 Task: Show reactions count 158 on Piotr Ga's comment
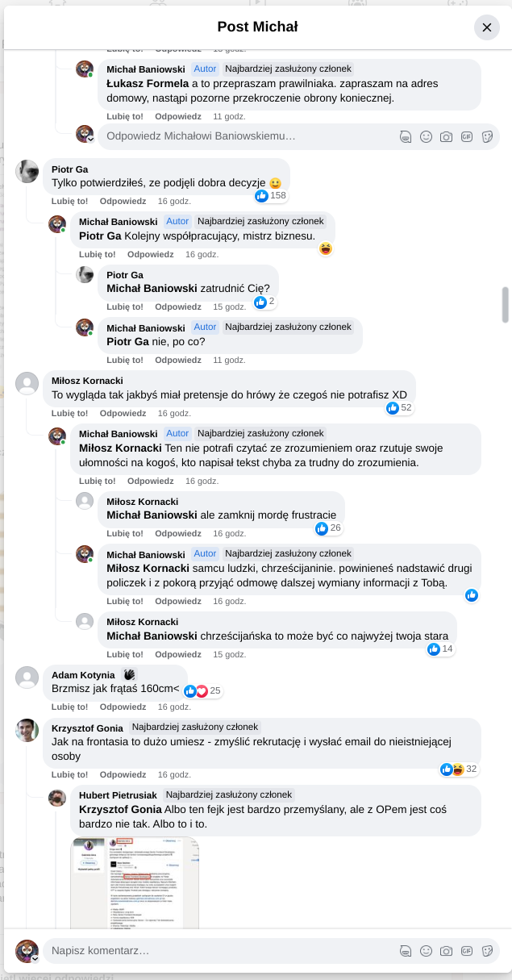point(271,195)
